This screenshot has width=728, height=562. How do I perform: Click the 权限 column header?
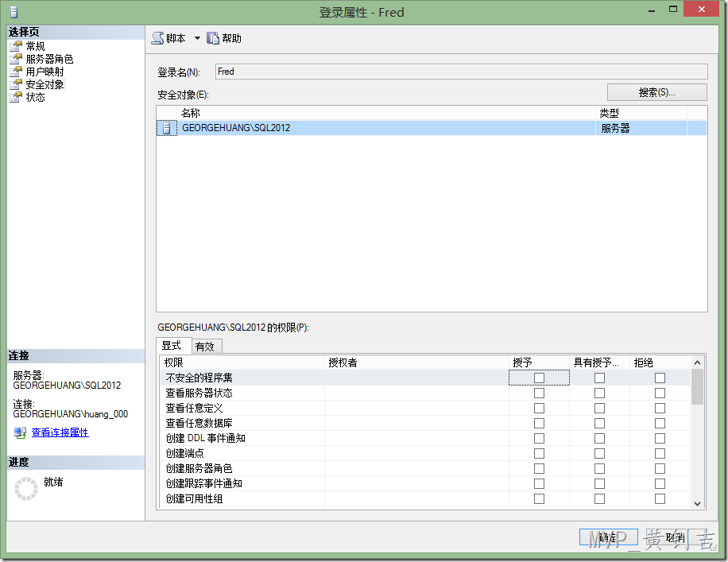(242, 362)
